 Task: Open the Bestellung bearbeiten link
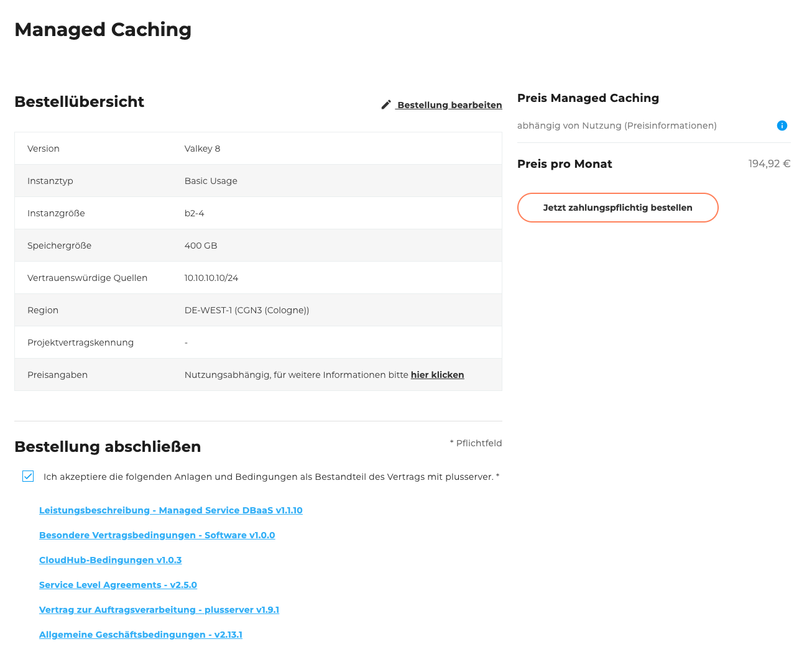(x=449, y=105)
